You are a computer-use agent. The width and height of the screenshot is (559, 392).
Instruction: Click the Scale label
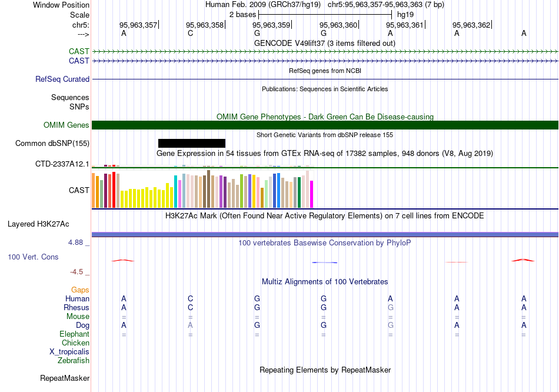pyautogui.click(x=79, y=15)
